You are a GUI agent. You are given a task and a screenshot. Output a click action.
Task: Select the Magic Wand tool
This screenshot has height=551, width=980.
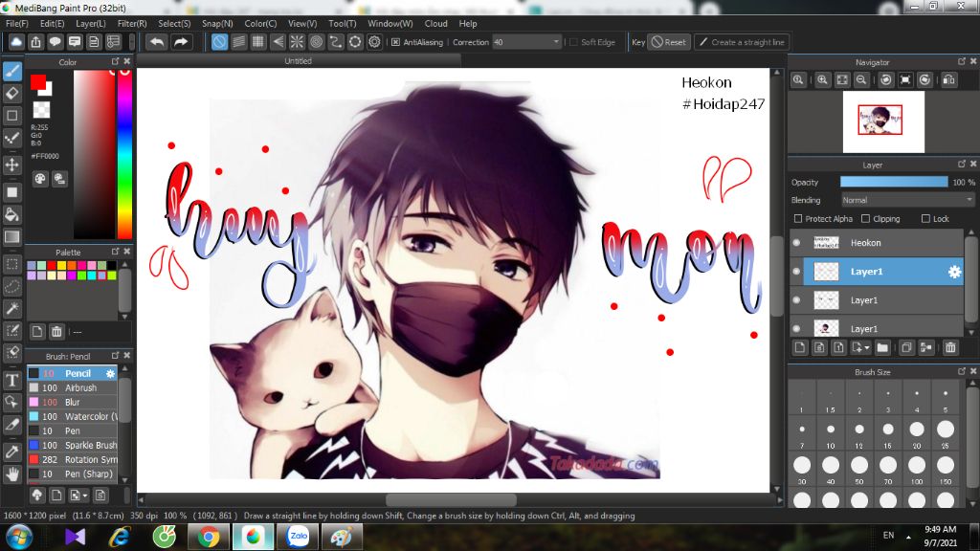(x=11, y=308)
